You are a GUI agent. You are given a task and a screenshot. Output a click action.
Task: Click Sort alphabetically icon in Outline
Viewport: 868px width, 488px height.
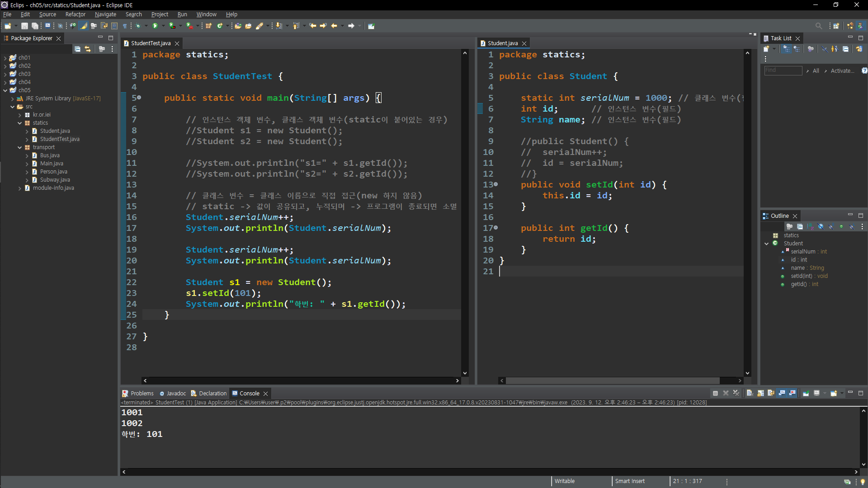click(810, 226)
